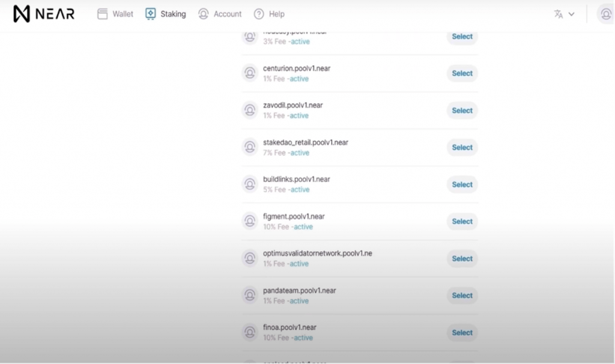Image resolution: width=615 pixels, height=364 pixels.
Task: Click the Wallet icon in navigation
Action: (103, 14)
